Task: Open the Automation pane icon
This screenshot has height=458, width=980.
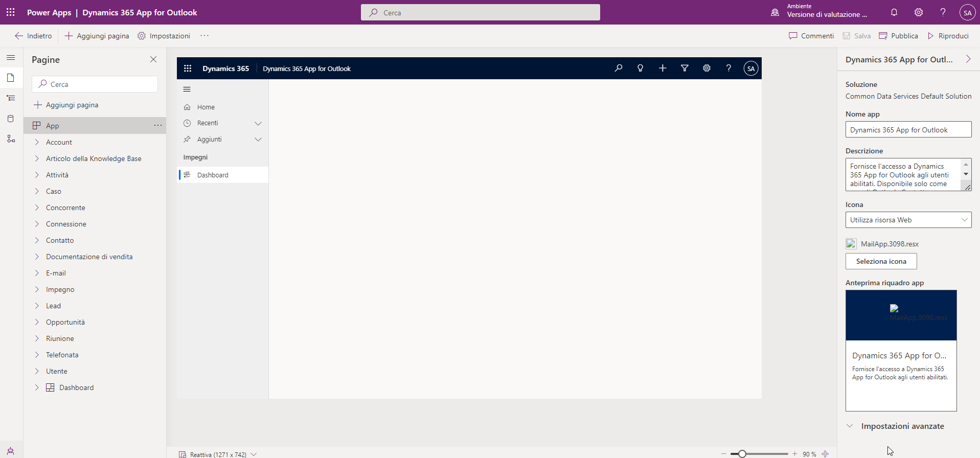Action: pos(11,139)
